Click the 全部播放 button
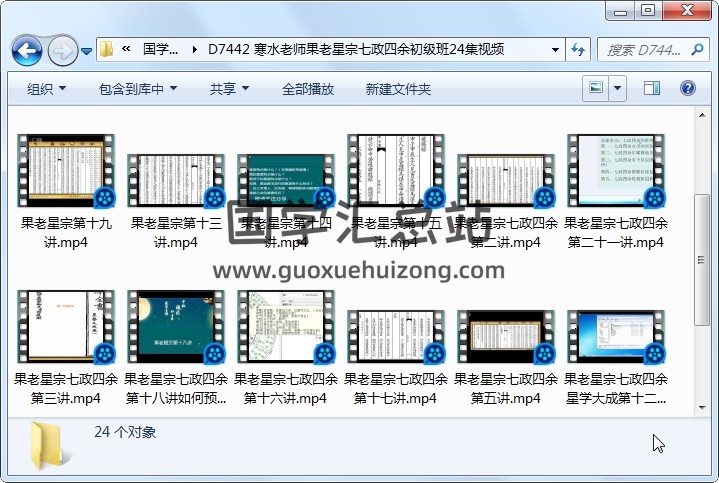Viewport: 719px width, 483px height. pos(308,89)
